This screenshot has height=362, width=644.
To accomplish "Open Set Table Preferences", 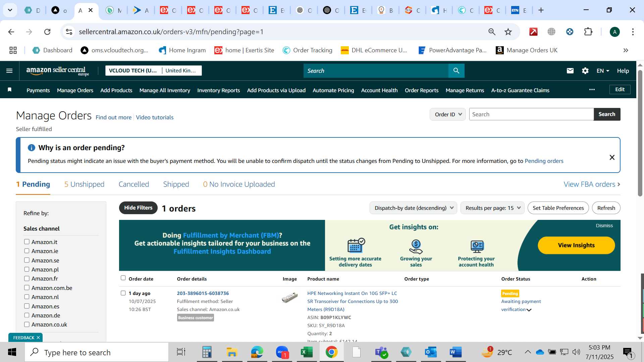I will 558,208.
